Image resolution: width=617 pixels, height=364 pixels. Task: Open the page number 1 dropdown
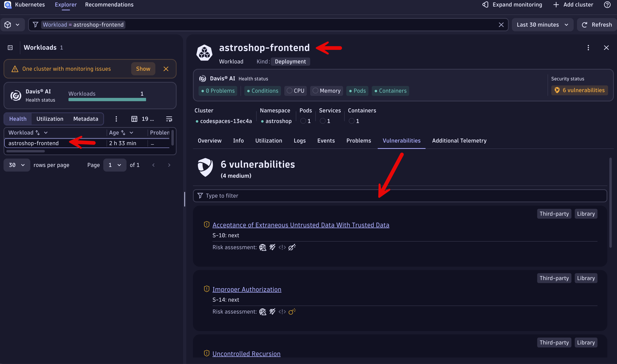[x=114, y=165]
